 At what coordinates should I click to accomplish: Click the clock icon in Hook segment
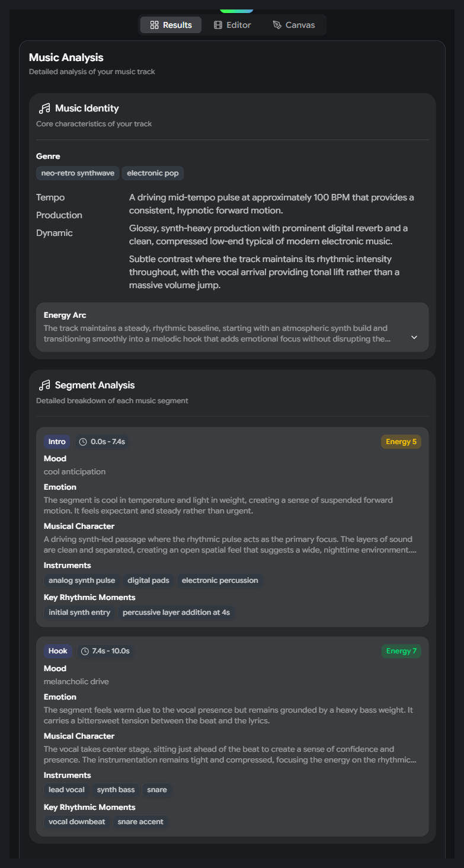[85, 651]
